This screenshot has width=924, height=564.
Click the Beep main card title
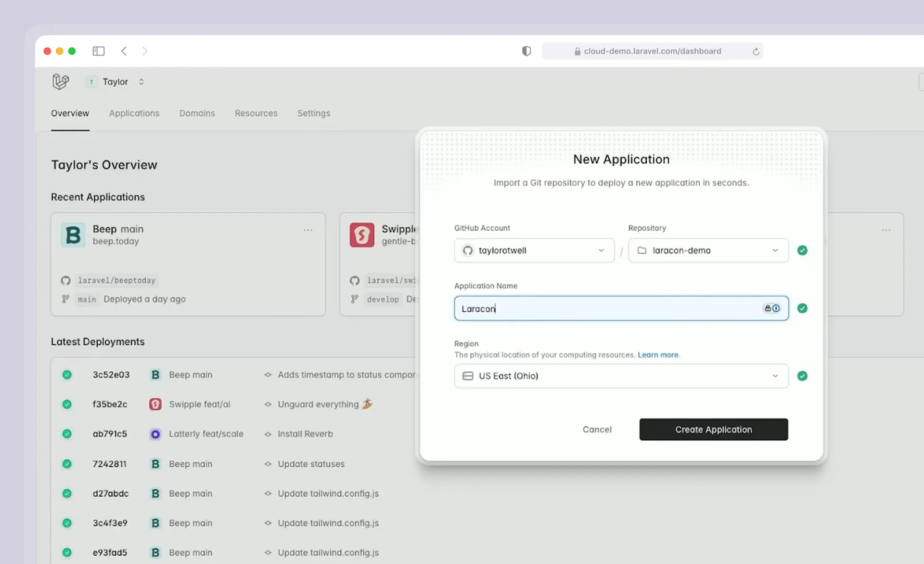click(118, 229)
